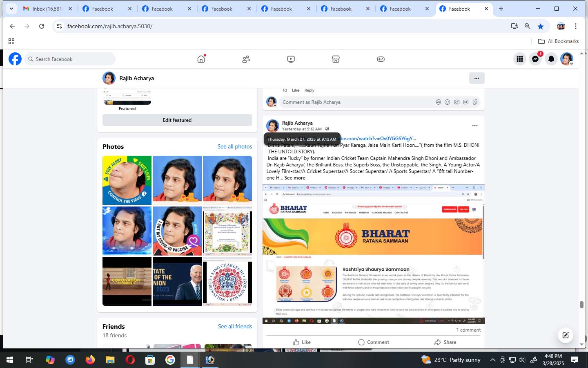Open the State of the Union 2023 photo
Screen dimensions: 588x368
click(177, 281)
